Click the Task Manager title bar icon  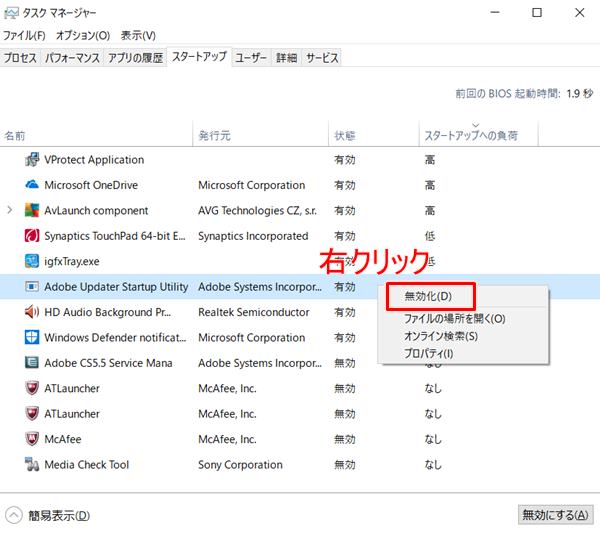pyautogui.click(x=11, y=13)
